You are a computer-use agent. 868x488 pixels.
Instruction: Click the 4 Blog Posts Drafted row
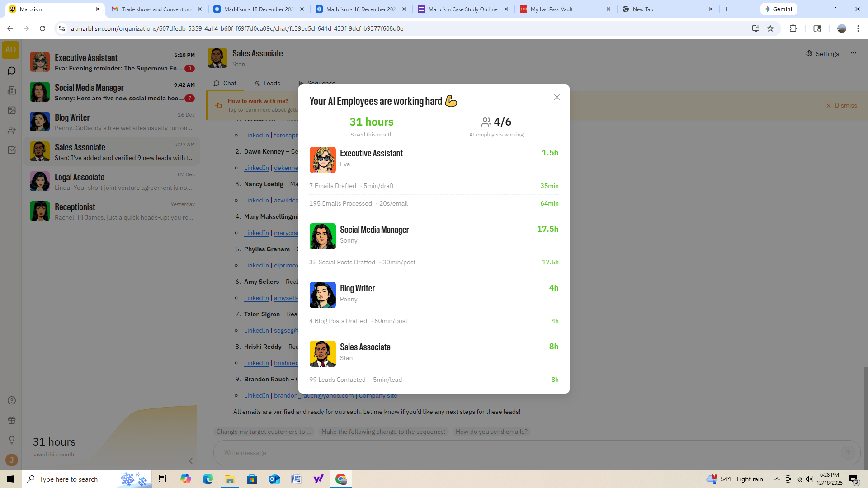[434, 321]
